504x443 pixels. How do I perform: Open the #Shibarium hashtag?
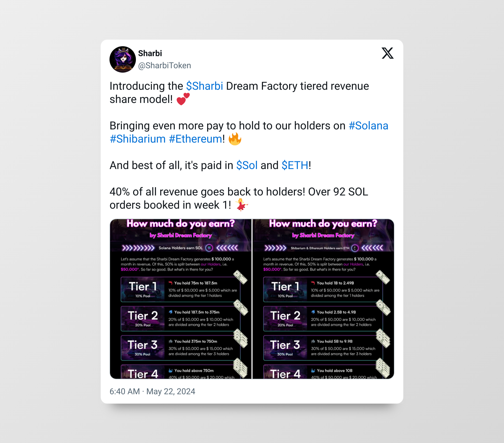tap(138, 139)
